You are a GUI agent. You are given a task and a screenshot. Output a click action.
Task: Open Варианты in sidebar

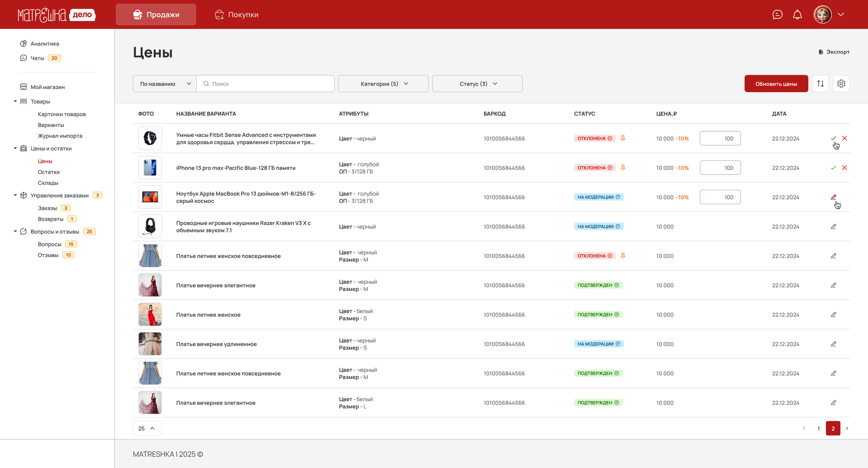point(51,125)
